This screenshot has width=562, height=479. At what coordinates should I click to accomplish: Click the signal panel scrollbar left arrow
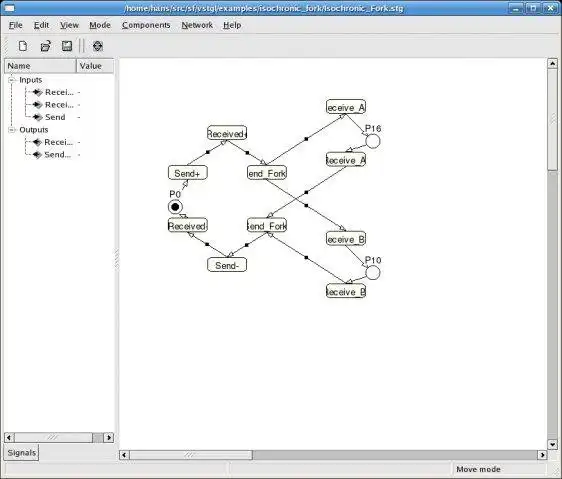coord(9,437)
